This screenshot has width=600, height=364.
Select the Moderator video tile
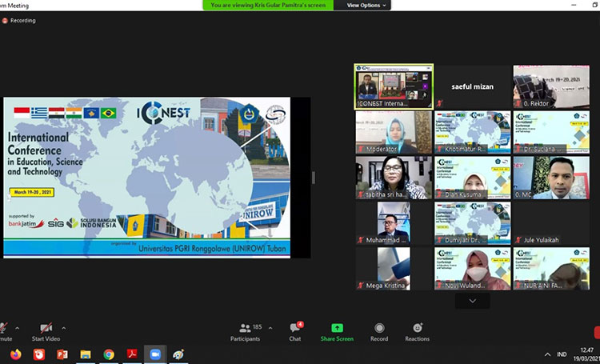394,132
